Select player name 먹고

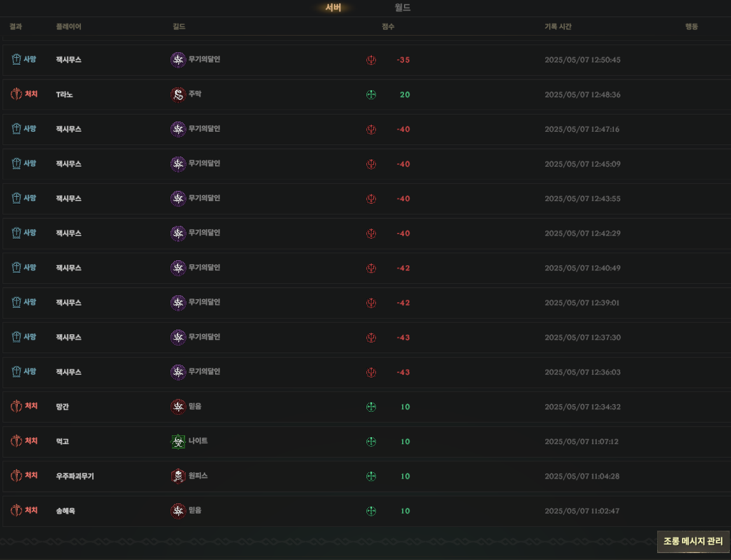tap(62, 442)
